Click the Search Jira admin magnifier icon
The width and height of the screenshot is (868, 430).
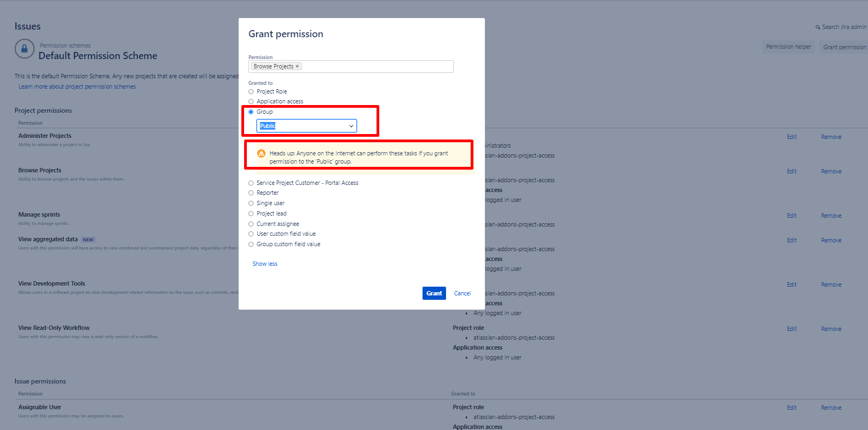[818, 27]
